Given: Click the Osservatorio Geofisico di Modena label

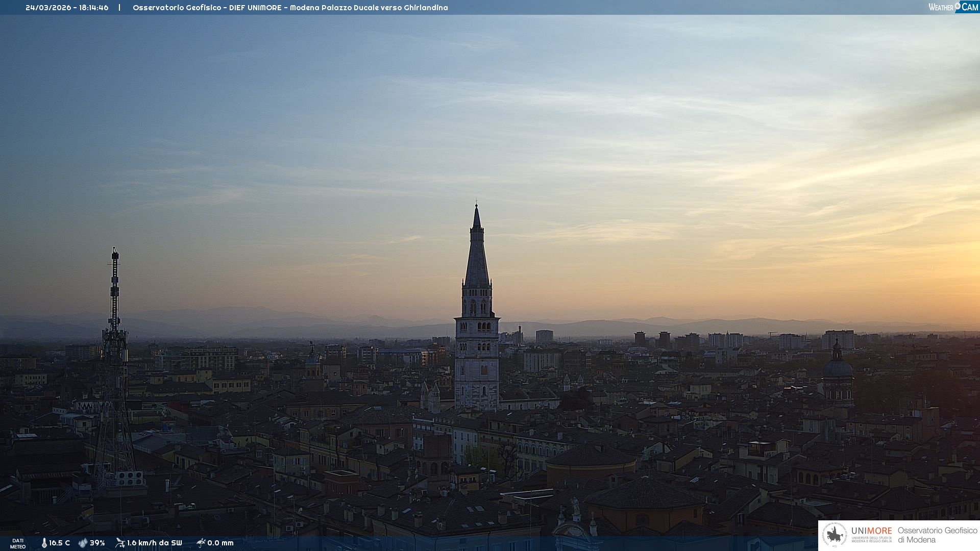Looking at the screenshot, I should click(x=937, y=535).
